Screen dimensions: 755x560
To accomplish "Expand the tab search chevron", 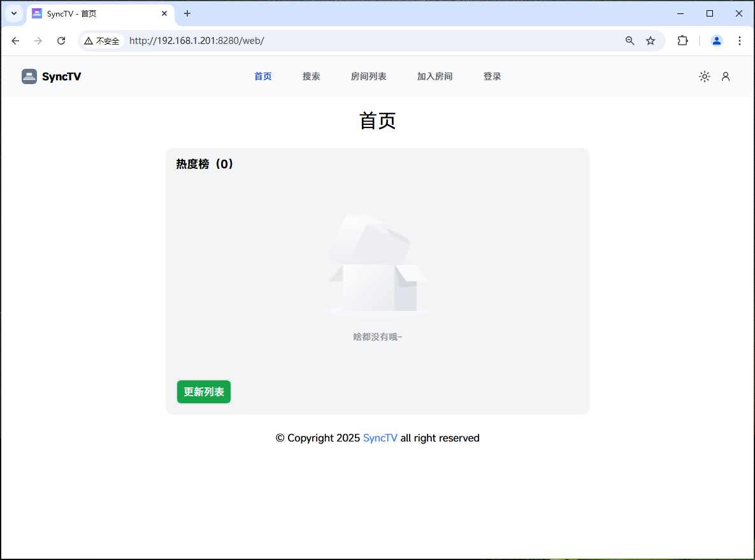I will tap(13, 13).
